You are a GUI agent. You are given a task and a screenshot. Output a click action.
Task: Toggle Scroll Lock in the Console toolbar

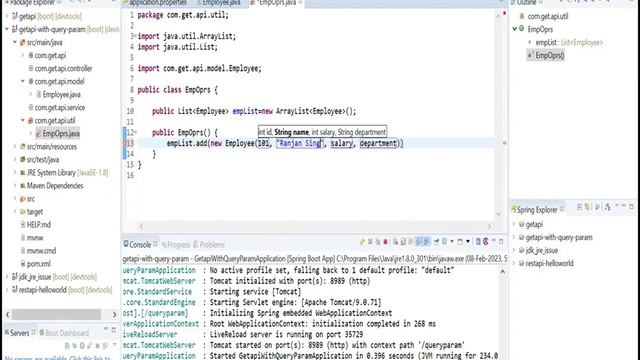point(403,242)
